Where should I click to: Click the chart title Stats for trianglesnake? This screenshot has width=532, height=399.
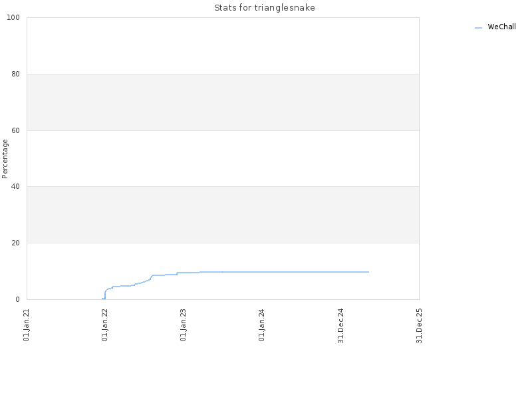tap(265, 8)
